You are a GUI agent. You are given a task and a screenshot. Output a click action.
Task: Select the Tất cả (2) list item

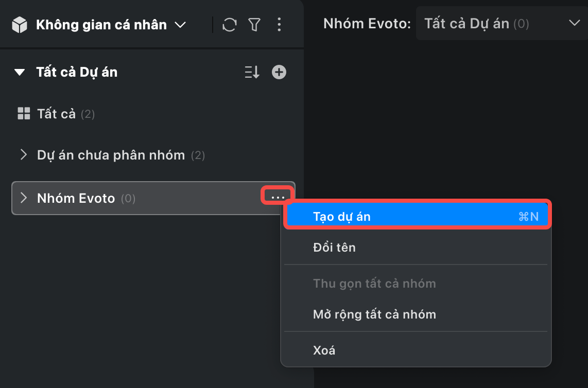(65, 114)
